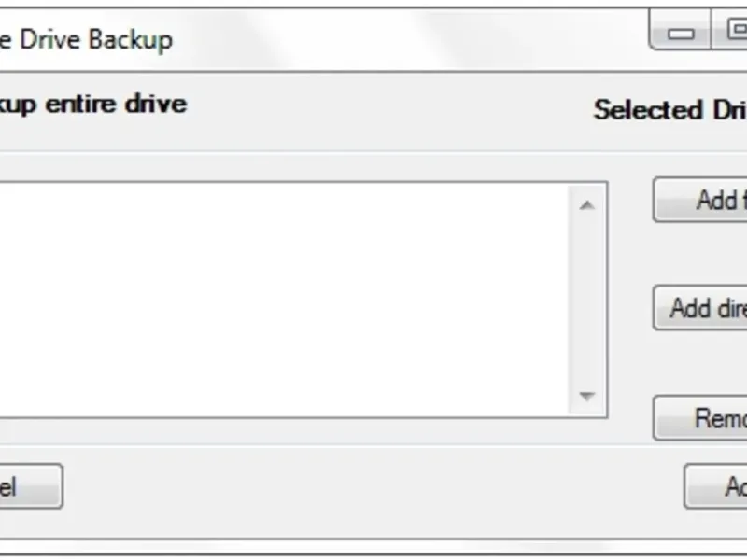747x560 pixels.
Task: Click inside the empty file list box
Action: [280, 299]
